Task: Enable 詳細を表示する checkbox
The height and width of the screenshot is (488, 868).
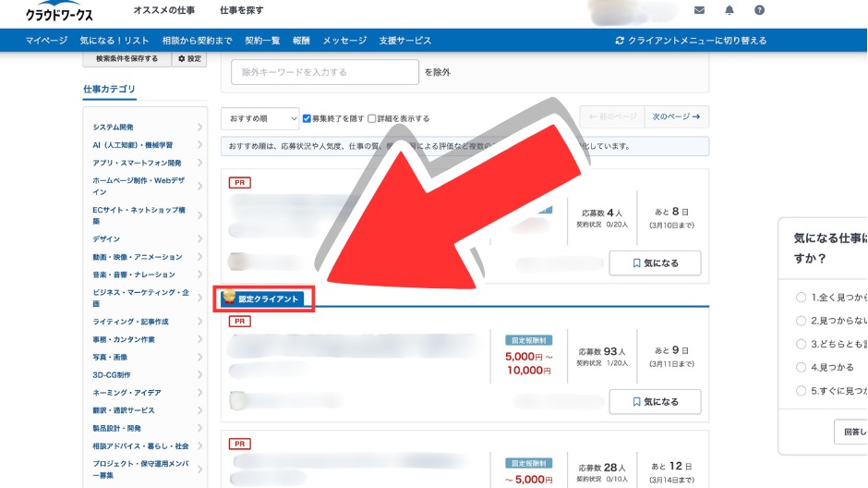Action: (372, 118)
